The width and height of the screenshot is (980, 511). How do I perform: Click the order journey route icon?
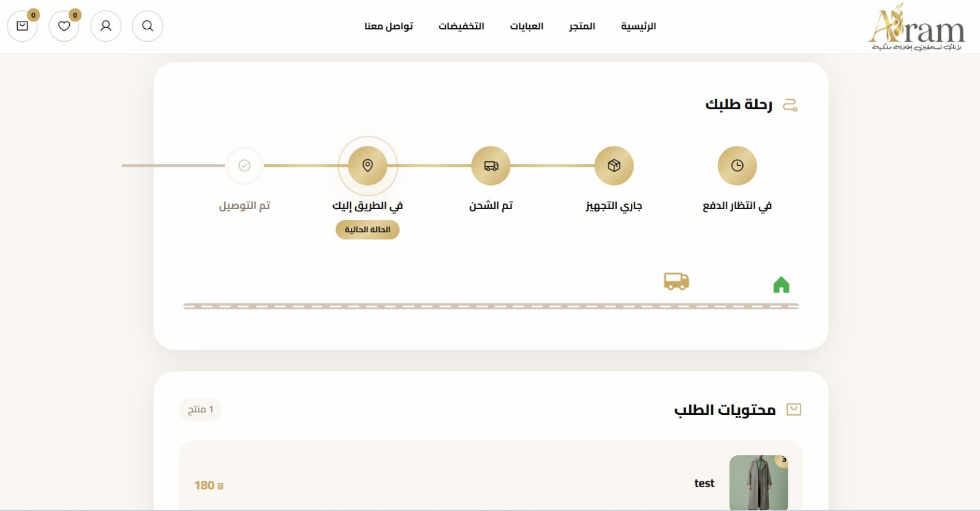click(x=790, y=105)
